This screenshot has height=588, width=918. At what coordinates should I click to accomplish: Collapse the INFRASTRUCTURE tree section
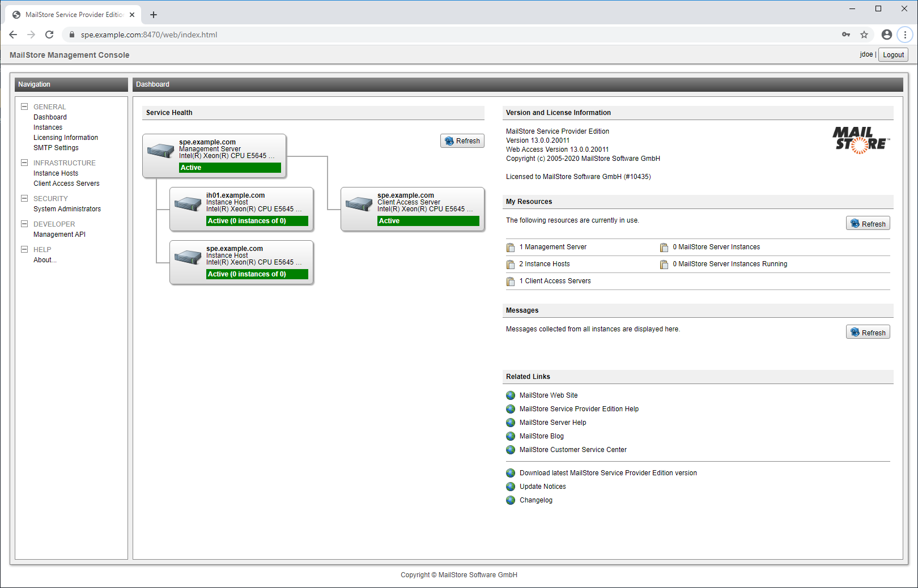[24, 163]
